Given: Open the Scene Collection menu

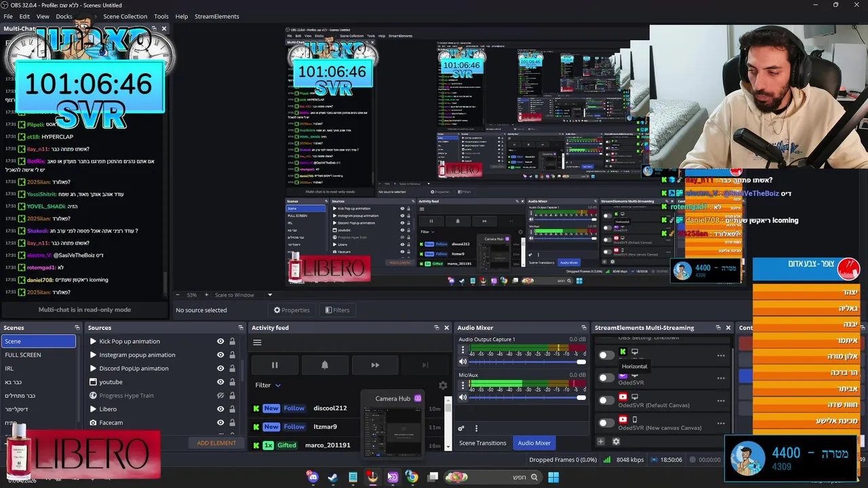Looking at the screenshot, I should [x=125, y=16].
